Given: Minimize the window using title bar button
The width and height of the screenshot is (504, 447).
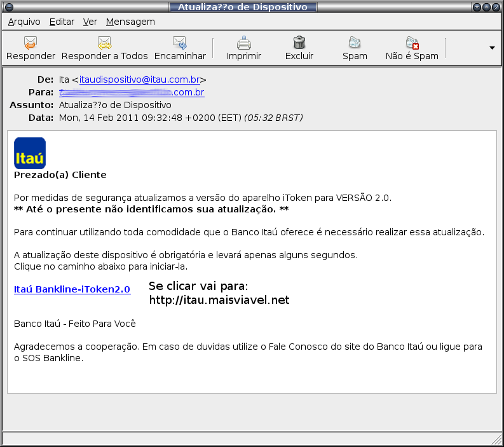Looking at the screenshot, I should 477,7.
